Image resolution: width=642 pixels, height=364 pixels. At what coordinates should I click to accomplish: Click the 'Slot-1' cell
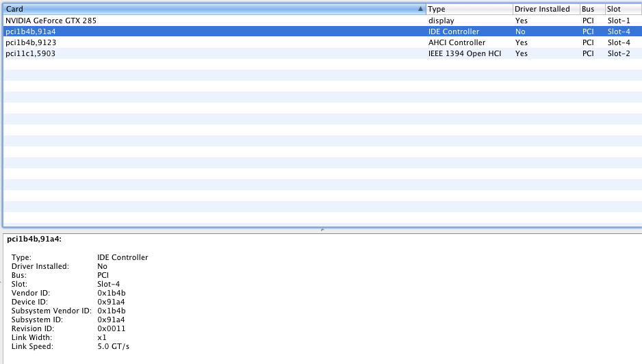pos(619,21)
